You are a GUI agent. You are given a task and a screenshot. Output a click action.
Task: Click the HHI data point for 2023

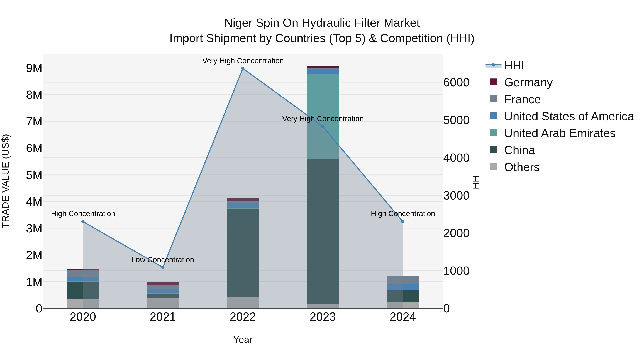click(x=323, y=127)
